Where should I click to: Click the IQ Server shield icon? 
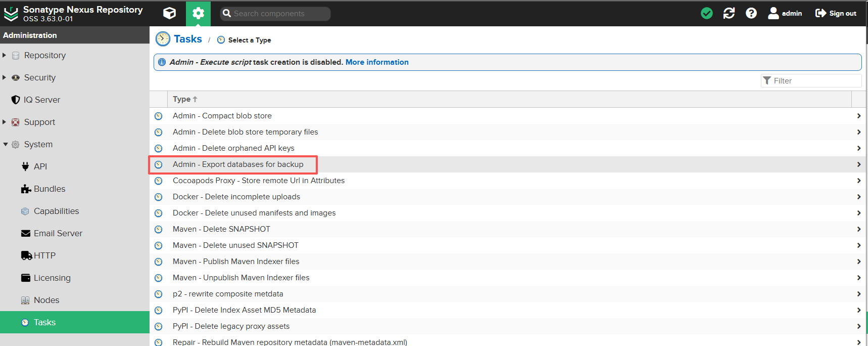coord(16,100)
